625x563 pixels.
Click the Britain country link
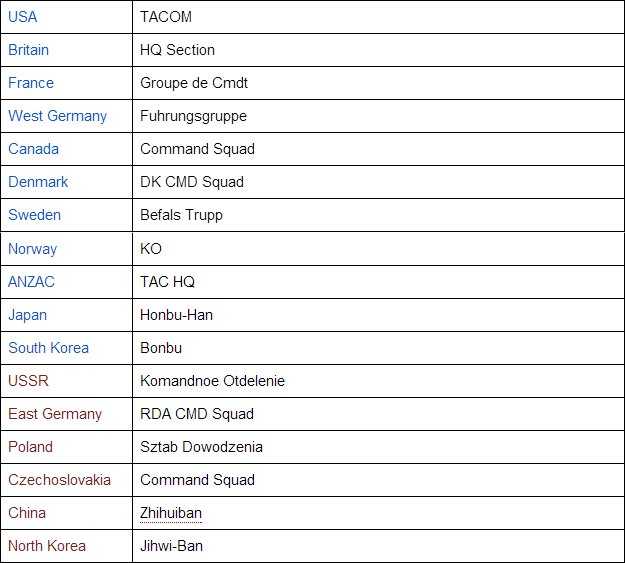click(x=28, y=50)
